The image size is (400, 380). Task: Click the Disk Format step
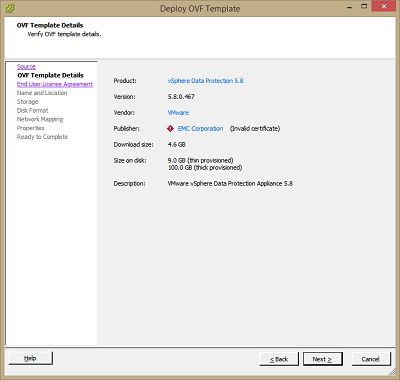point(33,110)
